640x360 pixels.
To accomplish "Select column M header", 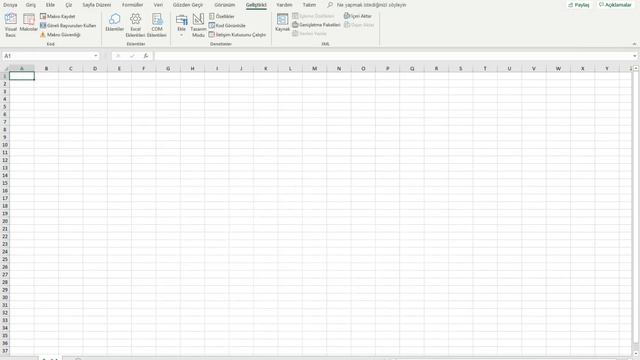I will [x=314, y=69].
